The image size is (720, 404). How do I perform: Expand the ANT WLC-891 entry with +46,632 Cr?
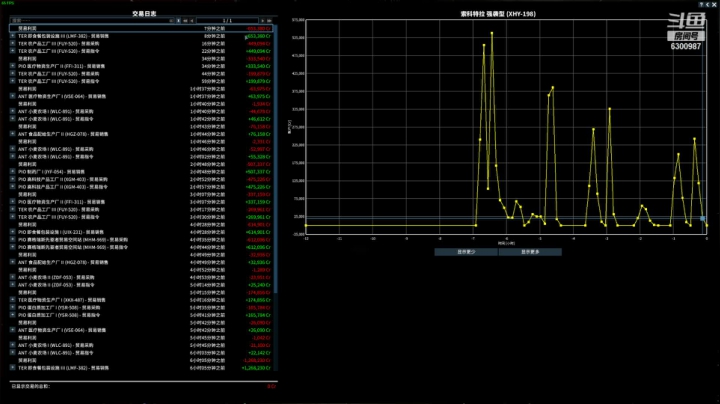[x=13, y=119]
